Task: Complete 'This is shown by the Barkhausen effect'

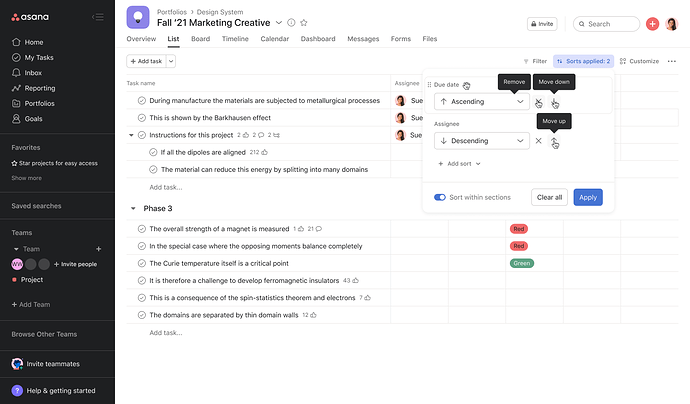Action: [x=142, y=117]
